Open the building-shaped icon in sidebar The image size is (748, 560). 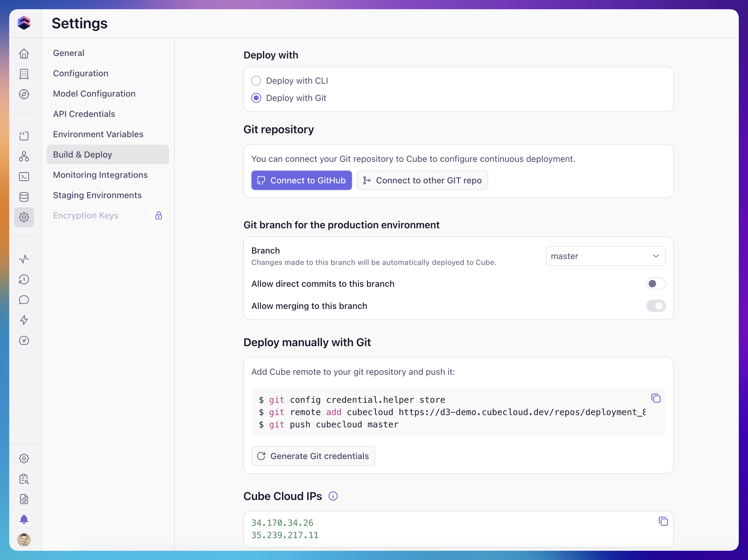point(24,74)
